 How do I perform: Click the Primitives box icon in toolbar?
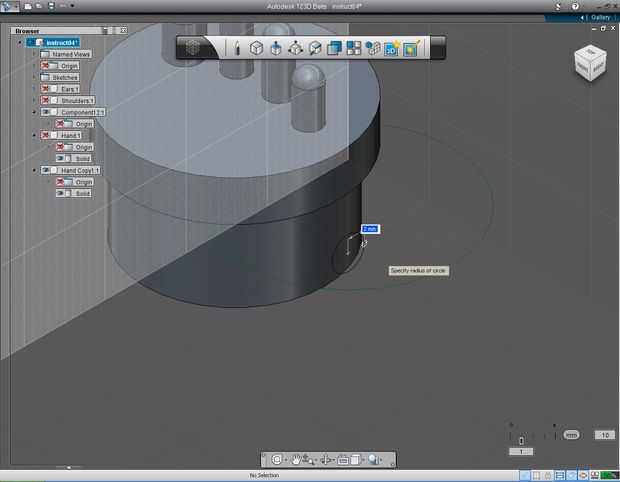tap(256, 48)
